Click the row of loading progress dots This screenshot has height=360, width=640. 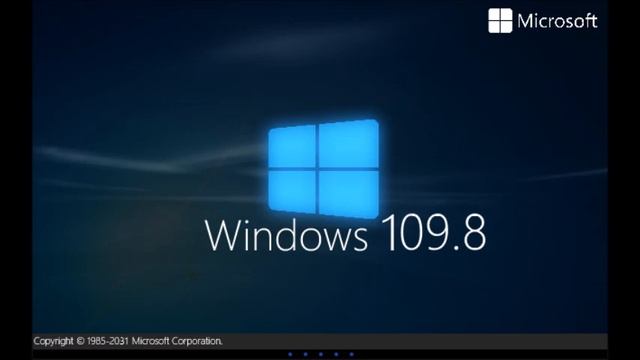pos(321,354)
